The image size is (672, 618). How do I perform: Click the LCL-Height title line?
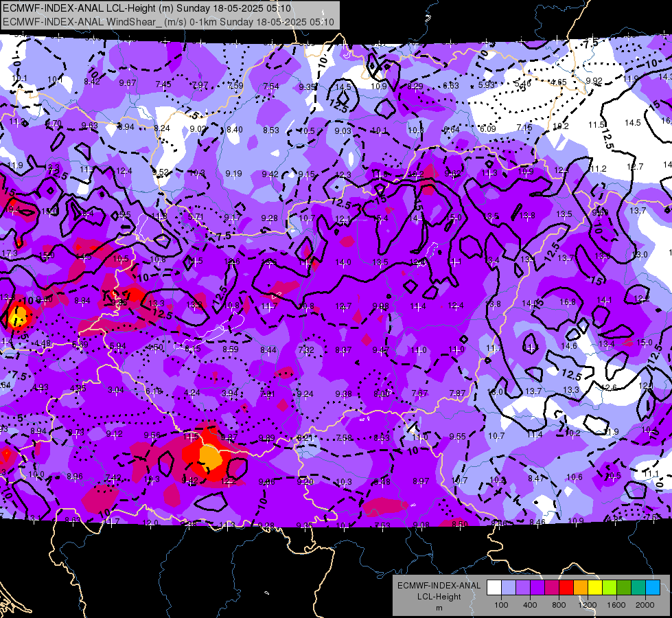[x=147, y=8]
